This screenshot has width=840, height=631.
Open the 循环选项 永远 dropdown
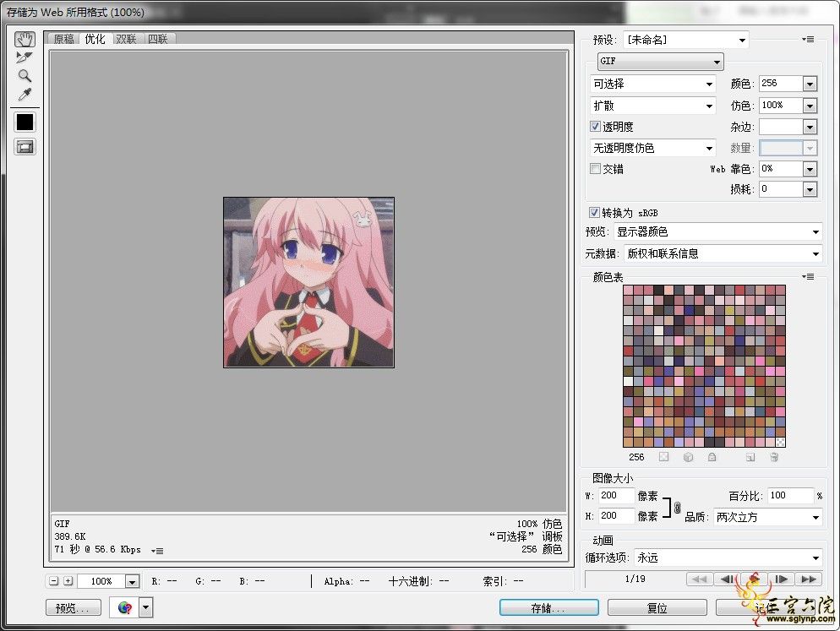coord(728,558)
